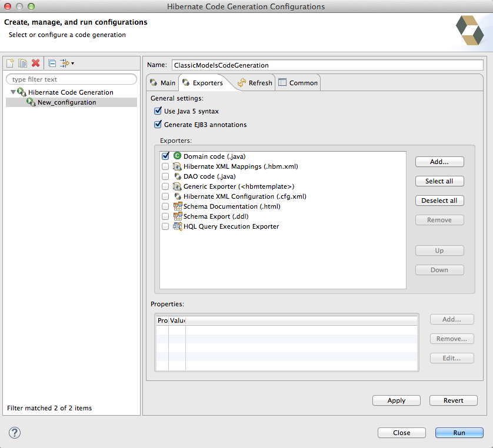Screen dimensions: 493x448
Task: Select 'Schema Export (.ddl)' row text
Action: [216, 216]
